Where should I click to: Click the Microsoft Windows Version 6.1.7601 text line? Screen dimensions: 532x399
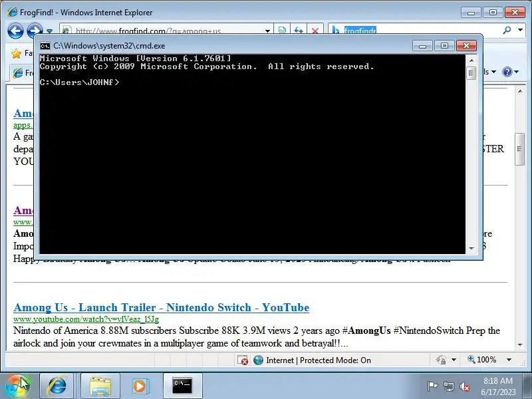tap(136, 59)
